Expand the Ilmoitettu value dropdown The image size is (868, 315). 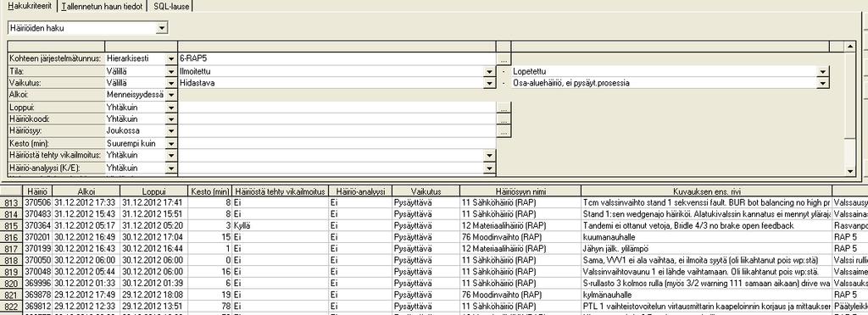click(489, 71)
